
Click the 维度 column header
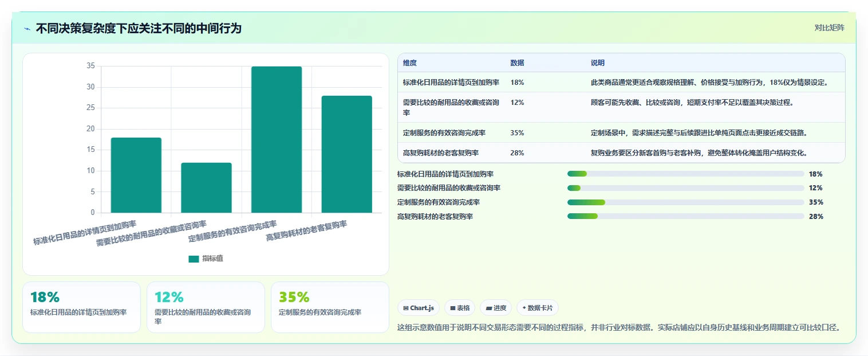410,63
